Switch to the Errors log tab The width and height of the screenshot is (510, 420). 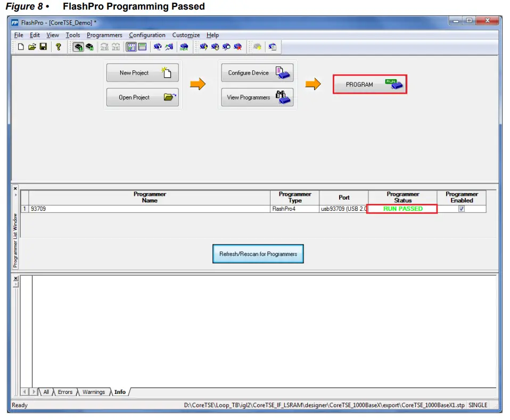[65, 392]
